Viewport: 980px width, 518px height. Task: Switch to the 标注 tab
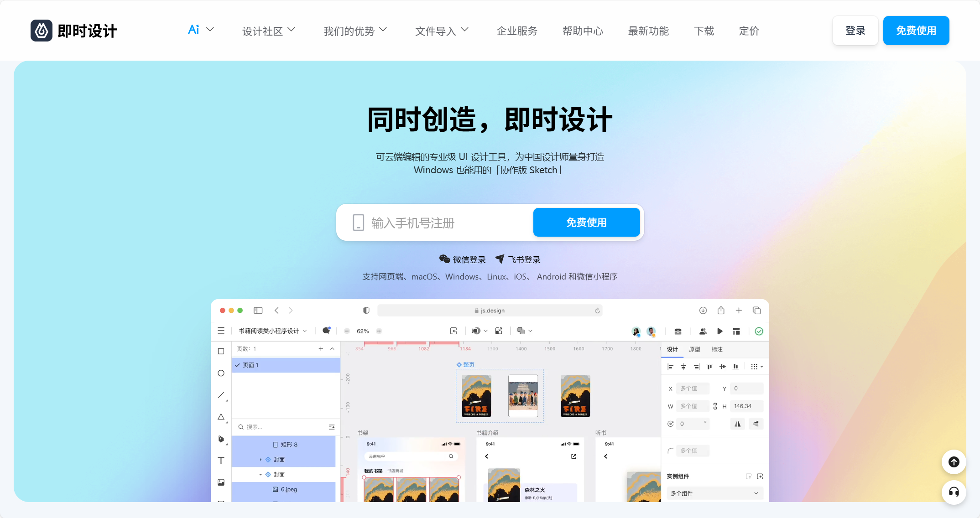[x=717, y=349]
